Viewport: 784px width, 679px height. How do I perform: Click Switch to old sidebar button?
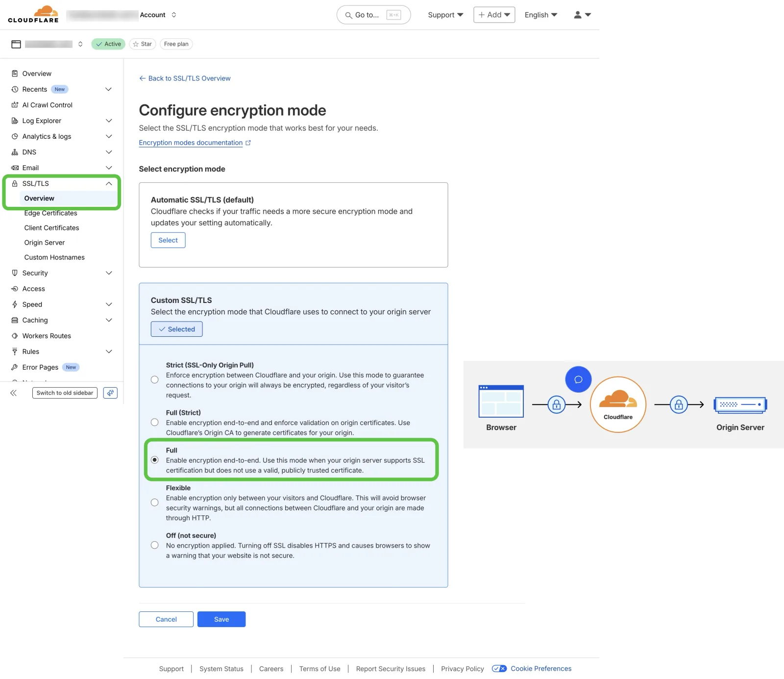pyautogui.click(x=65, y=393)
